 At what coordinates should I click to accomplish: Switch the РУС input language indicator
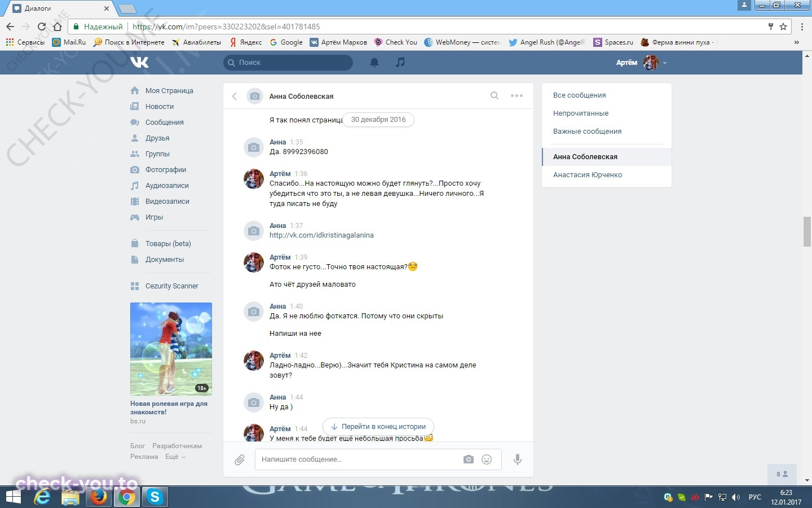[754, 497]
